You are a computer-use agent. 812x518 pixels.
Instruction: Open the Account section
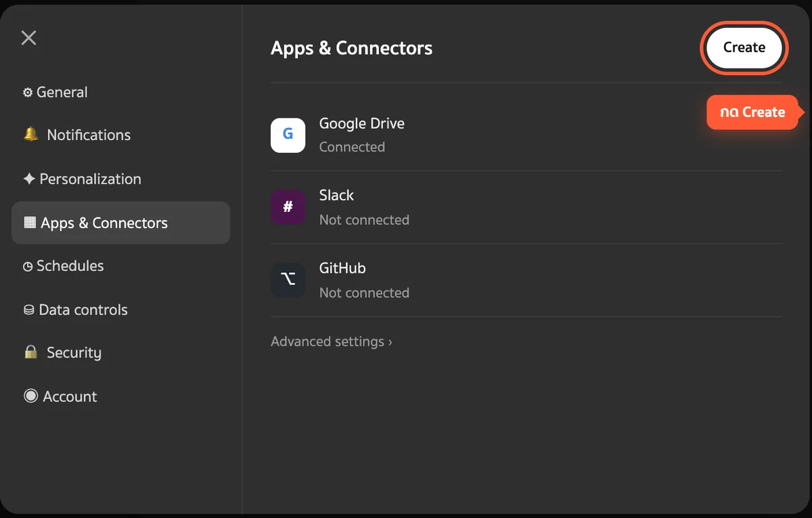coord(121,396)
